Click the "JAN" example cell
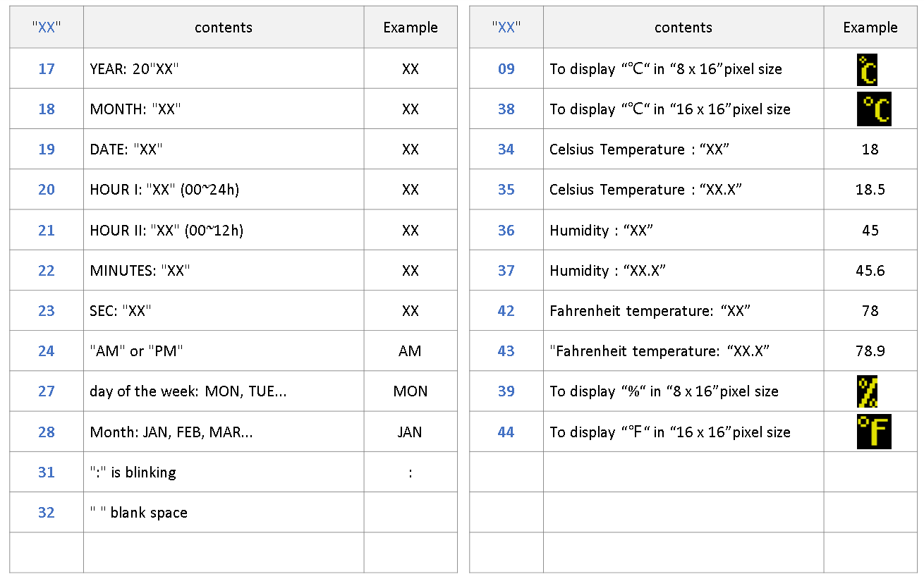 click(x=410, y=432)
